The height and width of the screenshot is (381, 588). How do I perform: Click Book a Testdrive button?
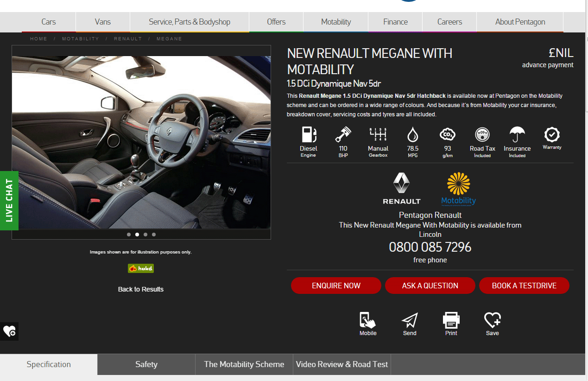(524, 286)
